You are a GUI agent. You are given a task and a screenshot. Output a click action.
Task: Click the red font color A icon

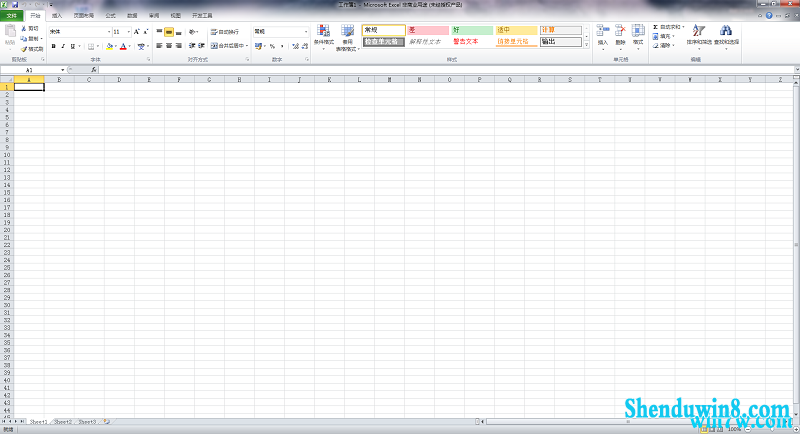[x=123, y=46]
